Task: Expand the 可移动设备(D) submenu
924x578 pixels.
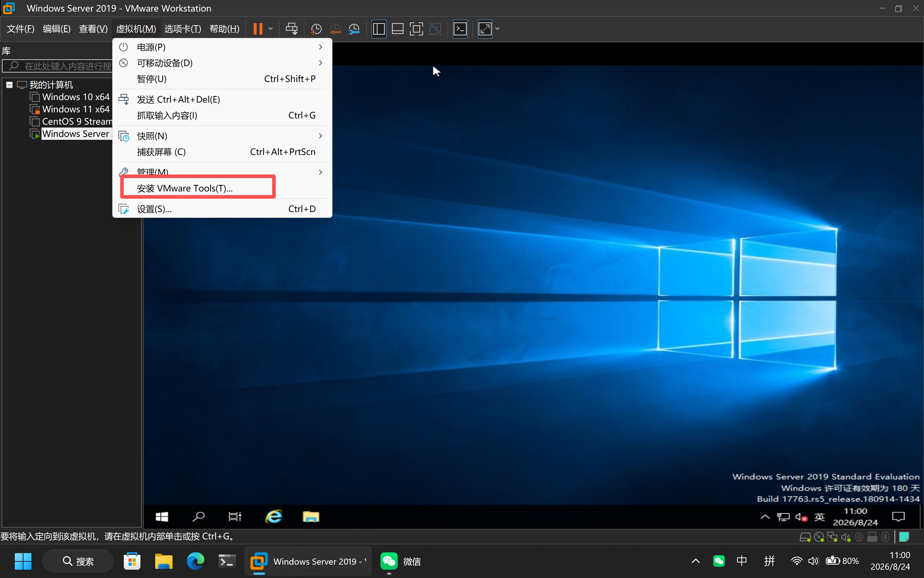Action: [222, 63]
